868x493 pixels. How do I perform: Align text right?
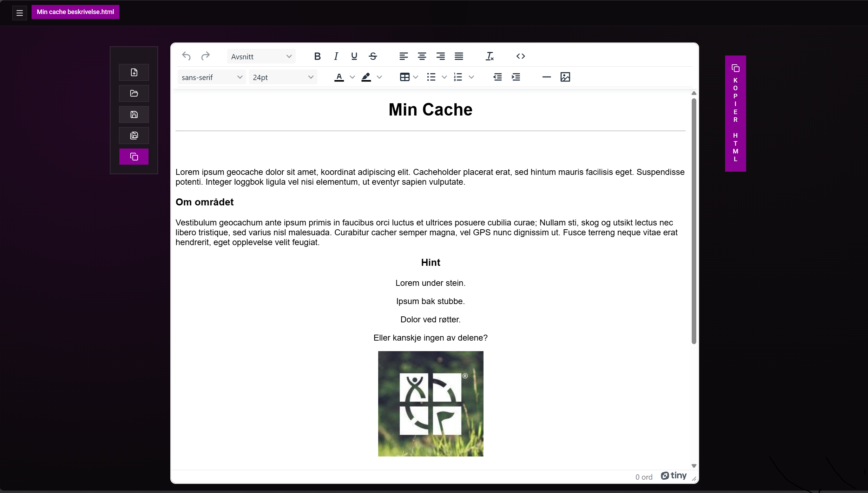[440, 56]
